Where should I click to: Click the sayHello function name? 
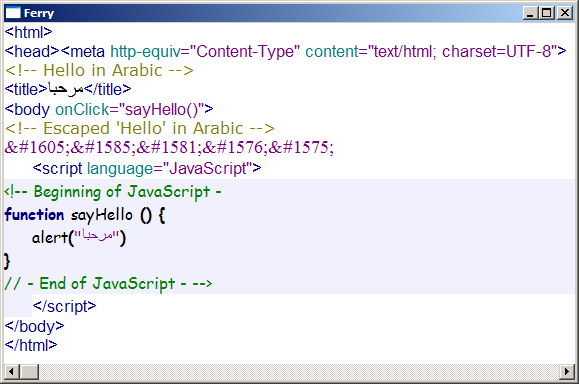pyautogui.click(x=102, y=215)
